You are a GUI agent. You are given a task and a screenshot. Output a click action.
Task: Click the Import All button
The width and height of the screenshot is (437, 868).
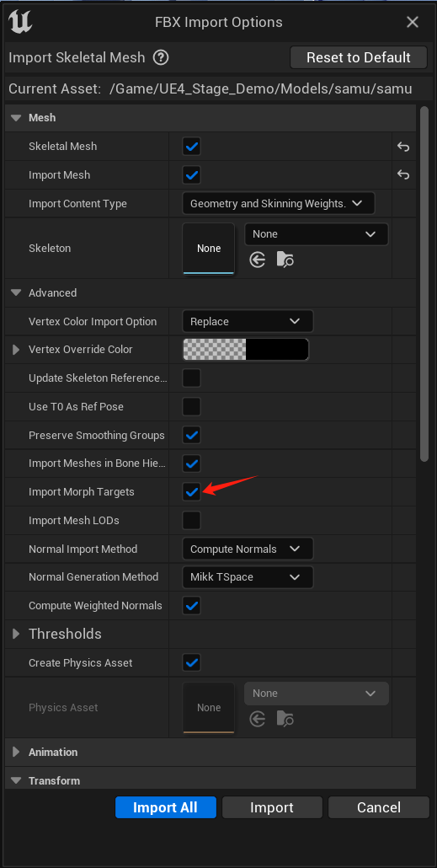pos(165,807)
